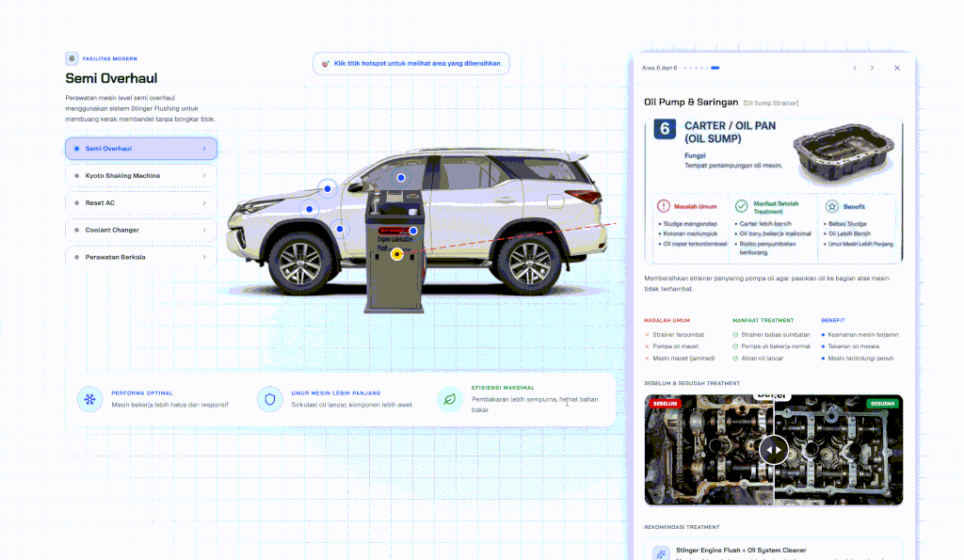Select the hotspot on the front side window
Screen dimensions: 964x560
click(401, 178)
